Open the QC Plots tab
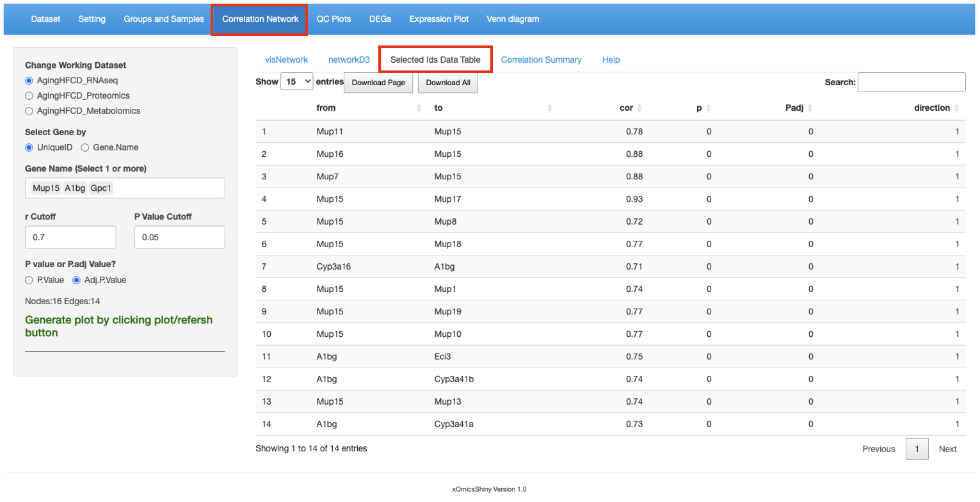This screenshot has height=502, width=980. [333, 19]
